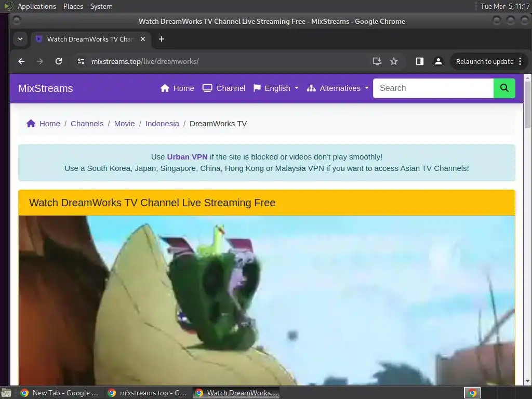Click the MixStreams brand logo
532x399 pixels.
coord(46,88)
